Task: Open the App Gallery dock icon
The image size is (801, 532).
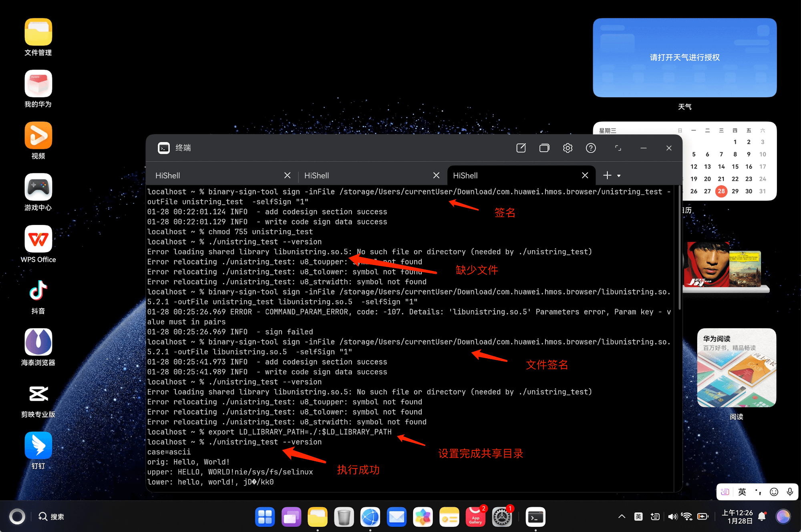Action: click(x=475, y=517)
